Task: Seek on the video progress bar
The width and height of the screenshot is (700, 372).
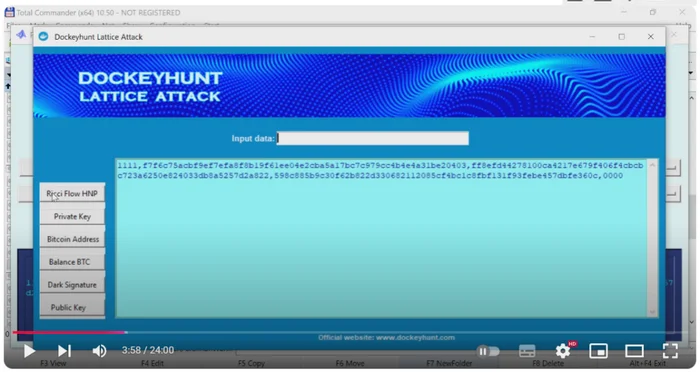Action: coord(350,332)
